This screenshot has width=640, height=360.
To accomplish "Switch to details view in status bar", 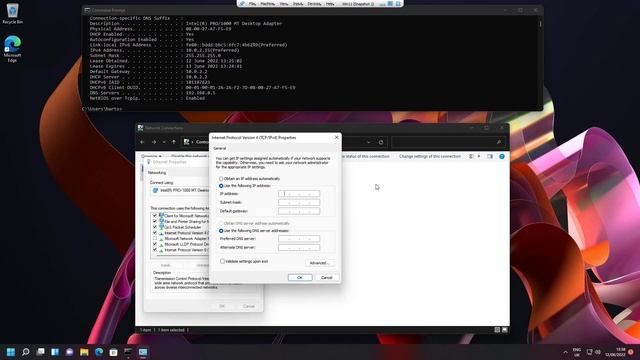I will (497, 330).
